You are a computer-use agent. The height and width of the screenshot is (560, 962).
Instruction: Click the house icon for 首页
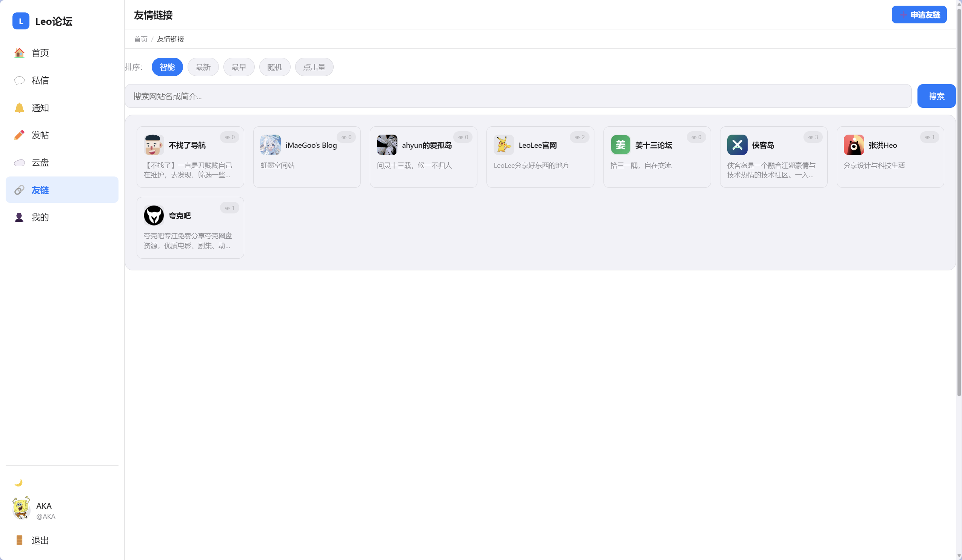click(19, 53)
